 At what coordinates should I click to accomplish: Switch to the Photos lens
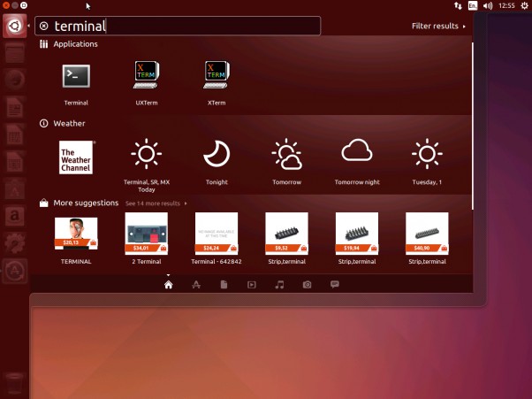307,285
